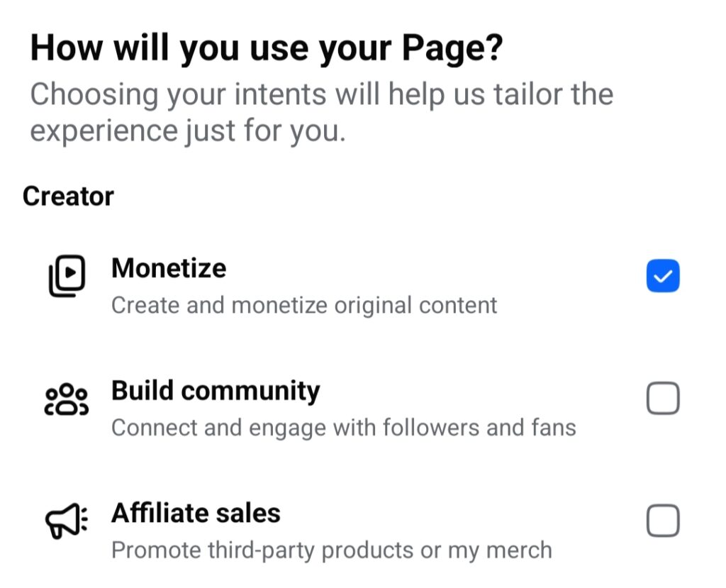
Task: Click the Creator section header
Action: click(69, 196)
